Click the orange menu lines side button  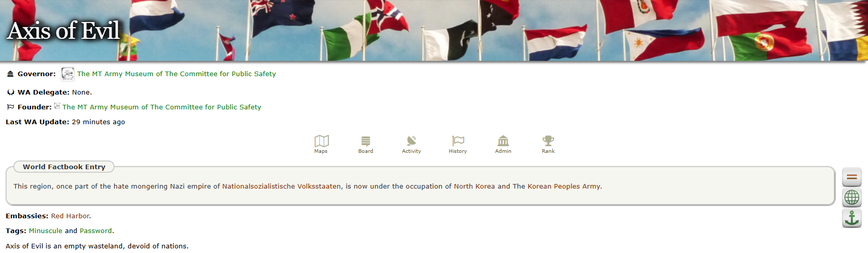(852, 177)
